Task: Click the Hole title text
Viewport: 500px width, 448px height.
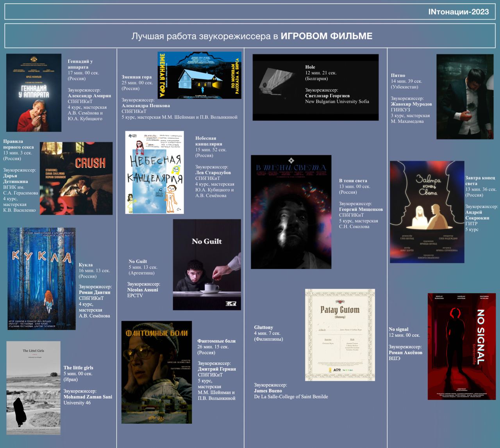Action: point(310,67)
